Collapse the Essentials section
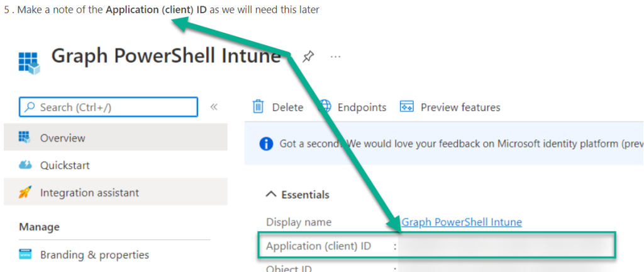644x272 pixels. pyautogui.click(x=297, y=195)
